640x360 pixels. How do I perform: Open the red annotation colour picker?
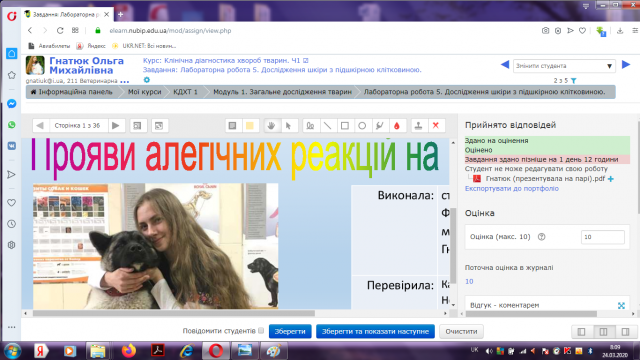(x=397, y=126)
